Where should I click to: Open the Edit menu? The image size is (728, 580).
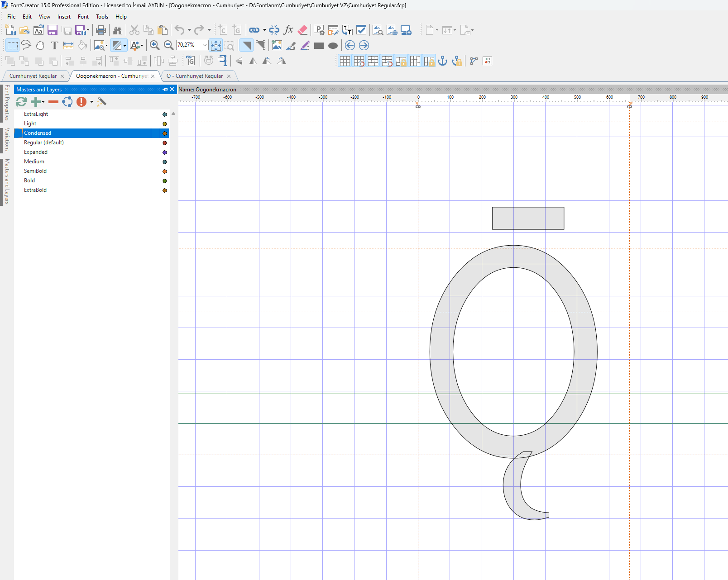(27, 17)
